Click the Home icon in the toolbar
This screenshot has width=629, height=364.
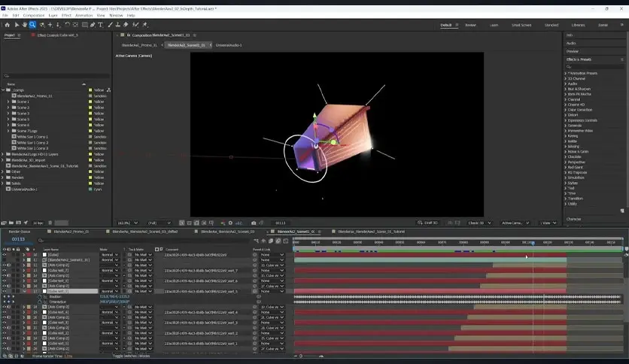[x=8, y=25]
